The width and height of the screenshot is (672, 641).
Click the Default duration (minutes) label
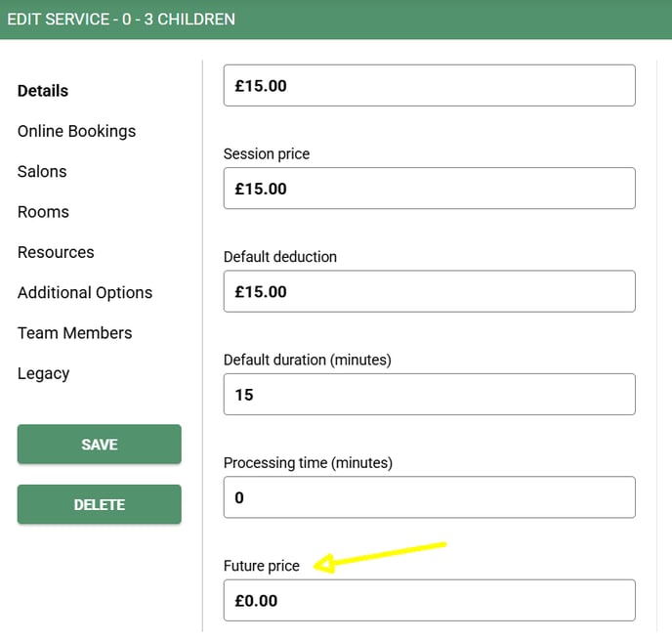(x=308, y=360)
